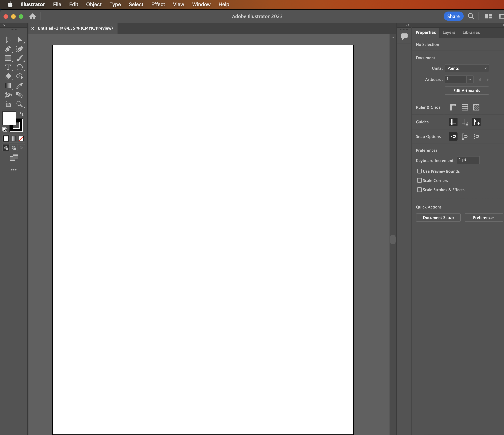504x435 pixels.
Task: Click the Edit Artboards button
Action: coord(467,90)
